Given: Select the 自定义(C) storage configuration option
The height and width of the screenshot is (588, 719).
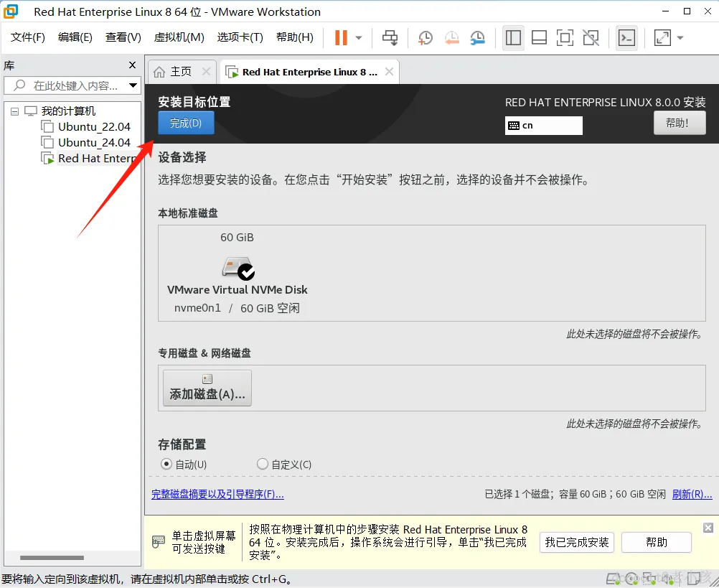Looking at the screenshot, I should [263, 464].
